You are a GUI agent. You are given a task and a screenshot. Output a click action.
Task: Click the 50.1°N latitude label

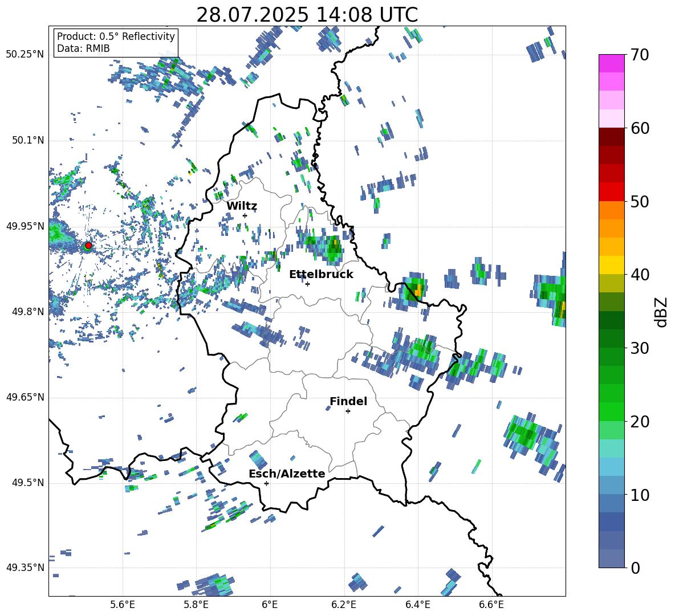click(27, 141)
